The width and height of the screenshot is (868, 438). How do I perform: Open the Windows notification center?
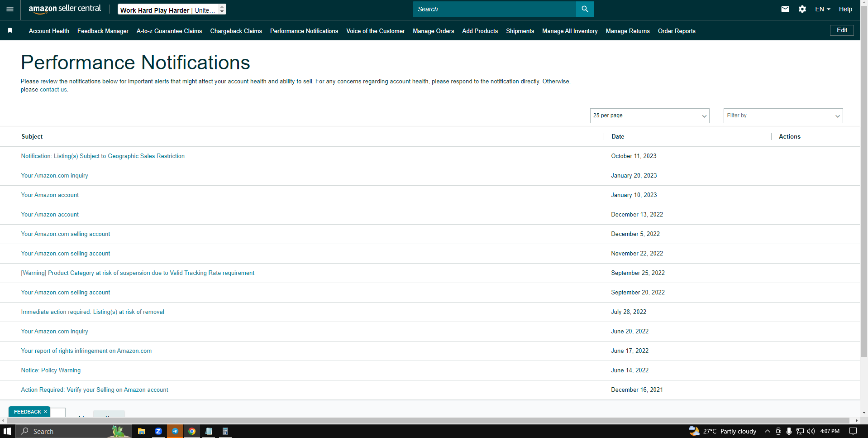[853, 431]
